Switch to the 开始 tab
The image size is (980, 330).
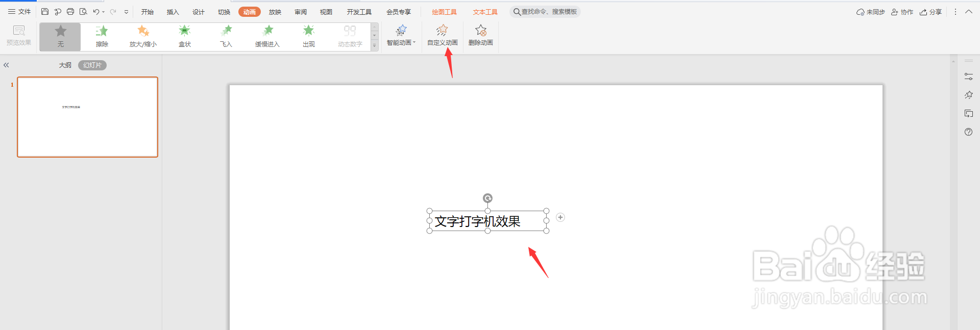[x=148, y=12]
